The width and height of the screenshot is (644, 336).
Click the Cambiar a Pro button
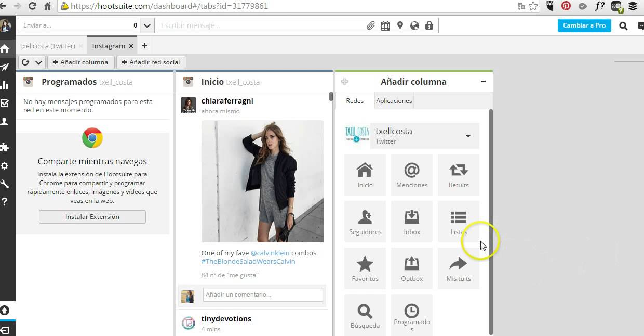click(x=584, y=25)
